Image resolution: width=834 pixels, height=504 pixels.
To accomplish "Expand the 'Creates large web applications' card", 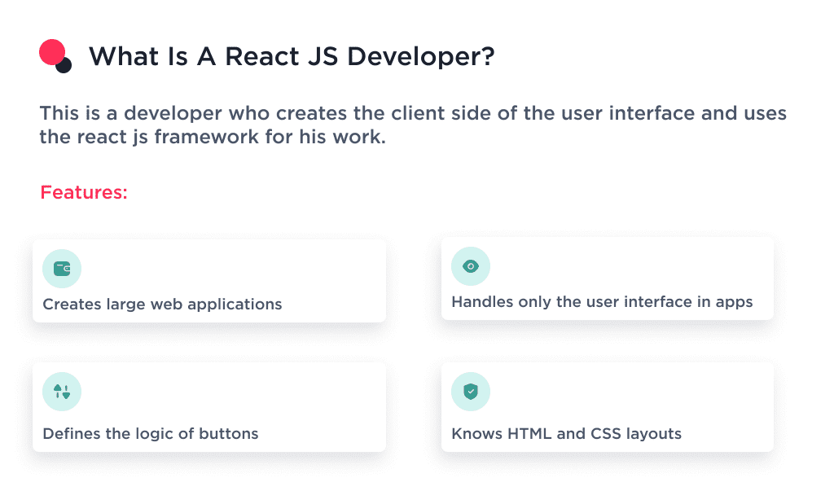I will (x=208, y=280).
